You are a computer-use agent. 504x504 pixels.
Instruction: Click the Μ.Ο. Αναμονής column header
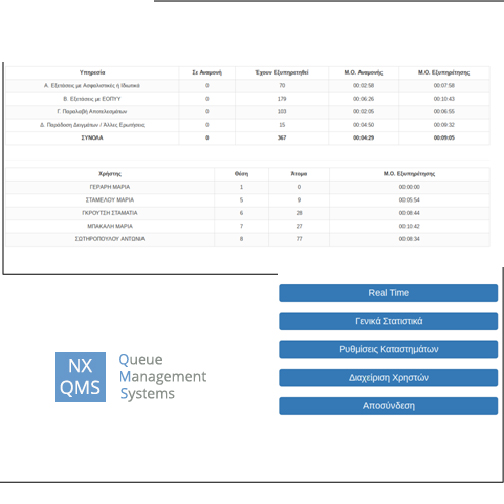coord(364,73)
